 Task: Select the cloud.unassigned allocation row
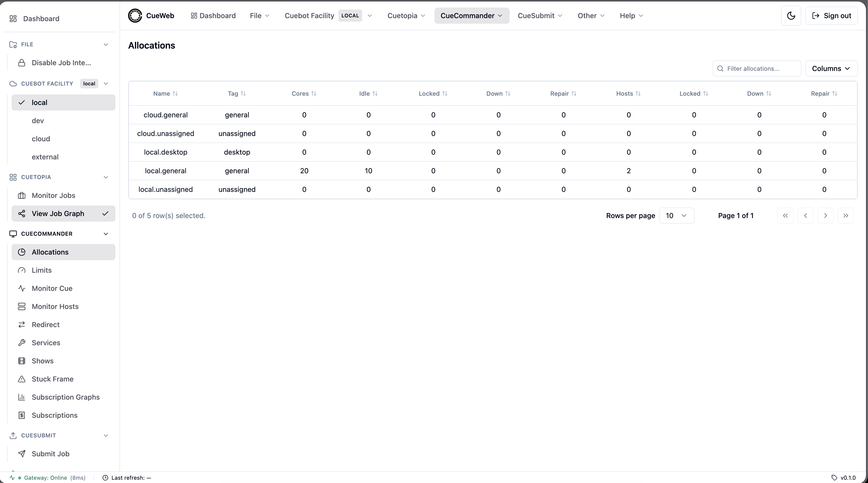[493, 134]
